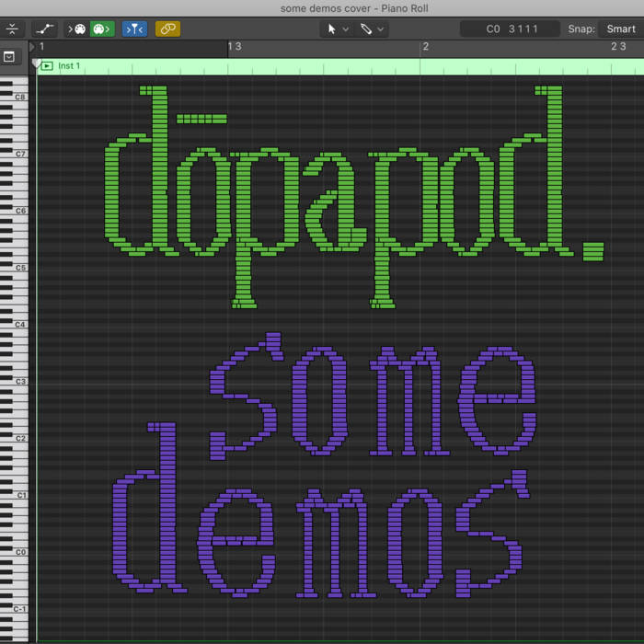Viewport: 644px width, 644px height.
Task: Click the Inst 1 region name
Action: [69, 66]
